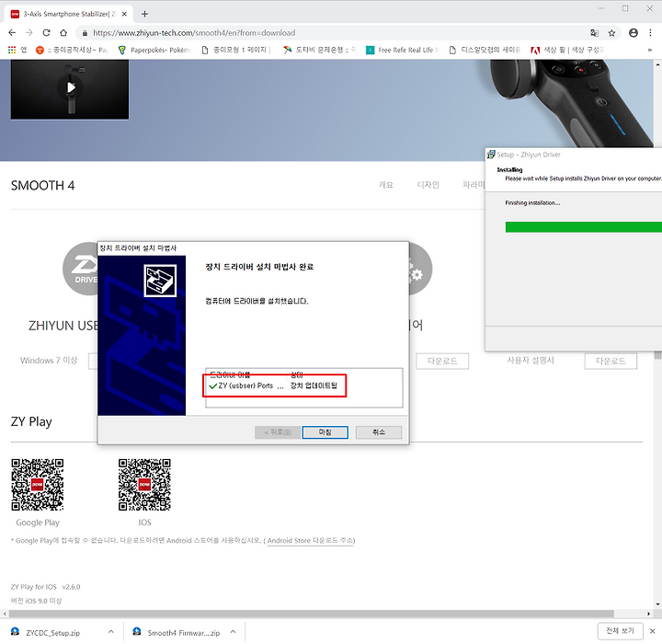Click the gear firmware round icon

click(420, 269)
